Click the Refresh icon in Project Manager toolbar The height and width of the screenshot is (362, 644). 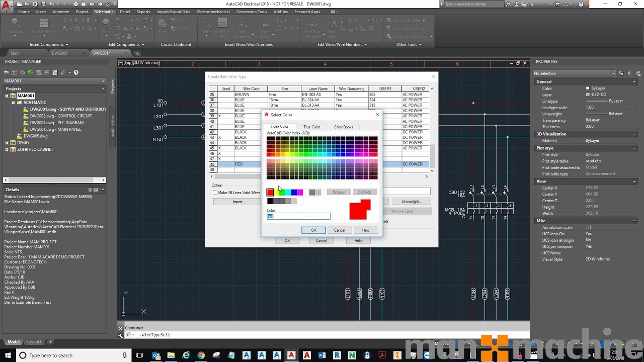coord(31,72)
